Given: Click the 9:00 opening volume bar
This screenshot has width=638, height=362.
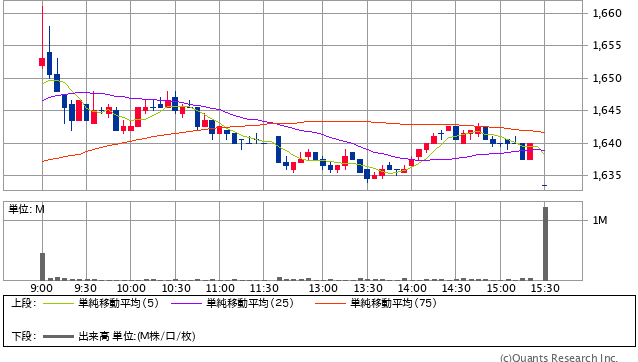Looking at the screenshot, I should (42, 266).
